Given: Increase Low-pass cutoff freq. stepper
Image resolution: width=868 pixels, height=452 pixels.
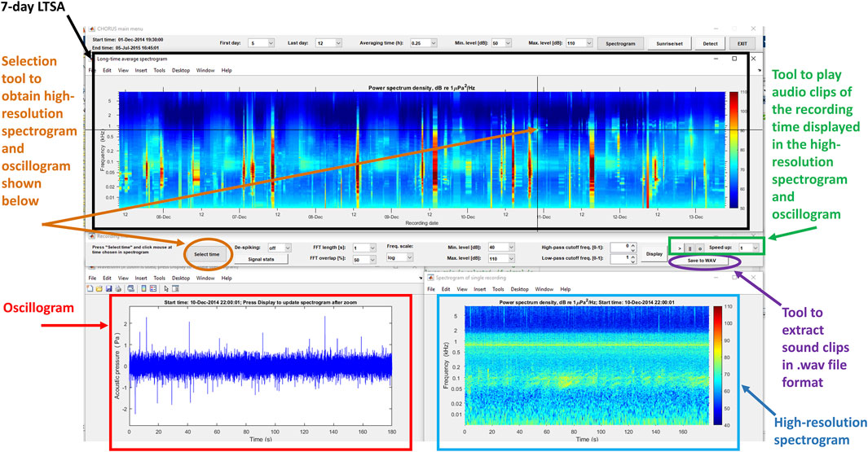Looking at the screenshot, I should coord(633,257).
